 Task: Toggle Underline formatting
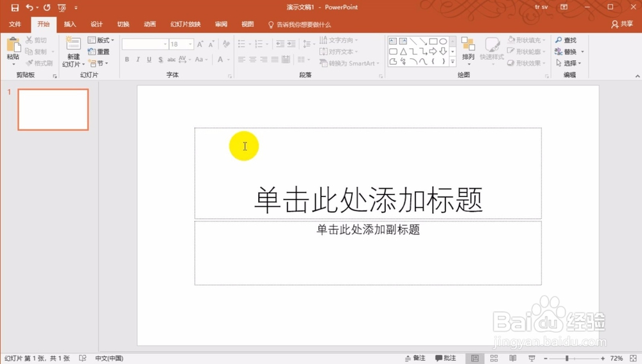[x=149, y=60]
